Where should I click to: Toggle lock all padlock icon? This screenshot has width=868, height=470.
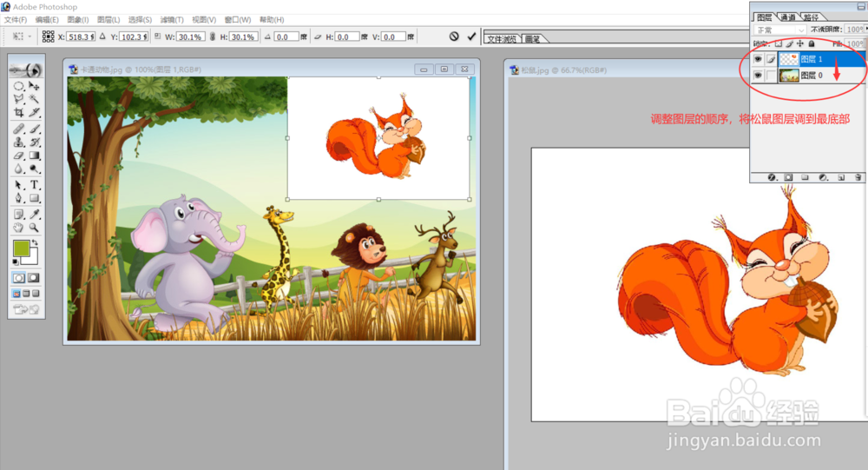point(812,43)
